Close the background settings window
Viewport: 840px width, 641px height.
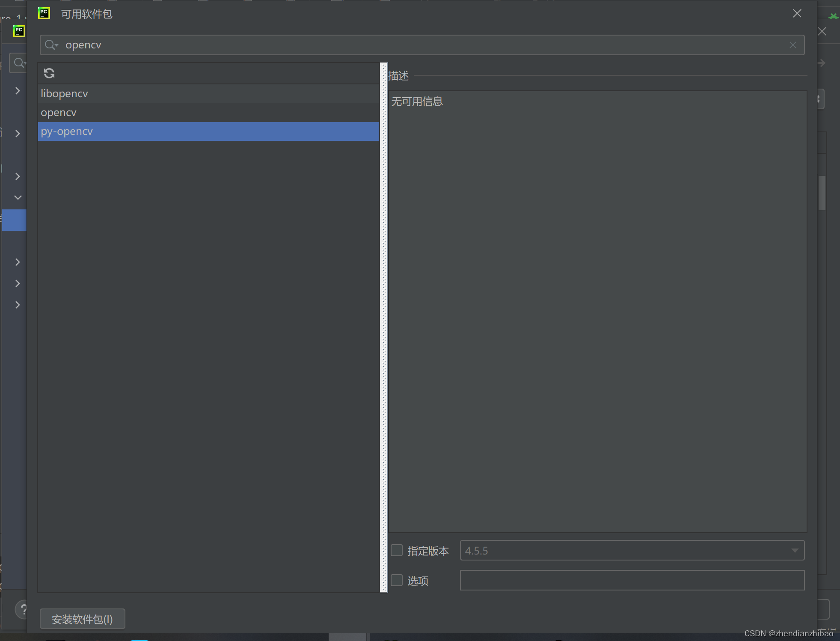[x=822, y=31]
